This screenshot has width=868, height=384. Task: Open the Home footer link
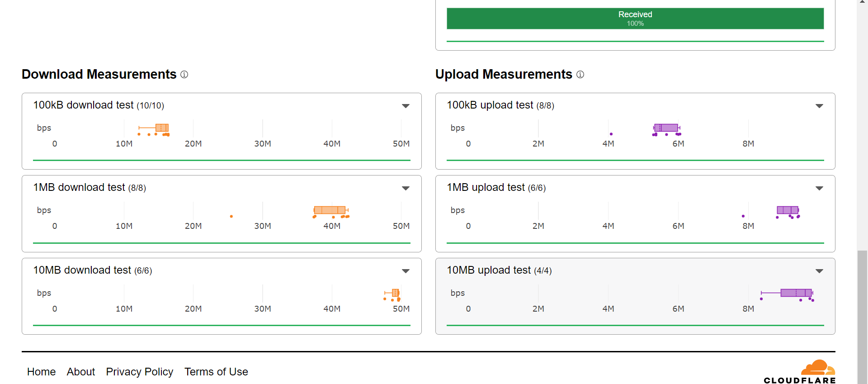pyautogui.click(x=41, y=372)
